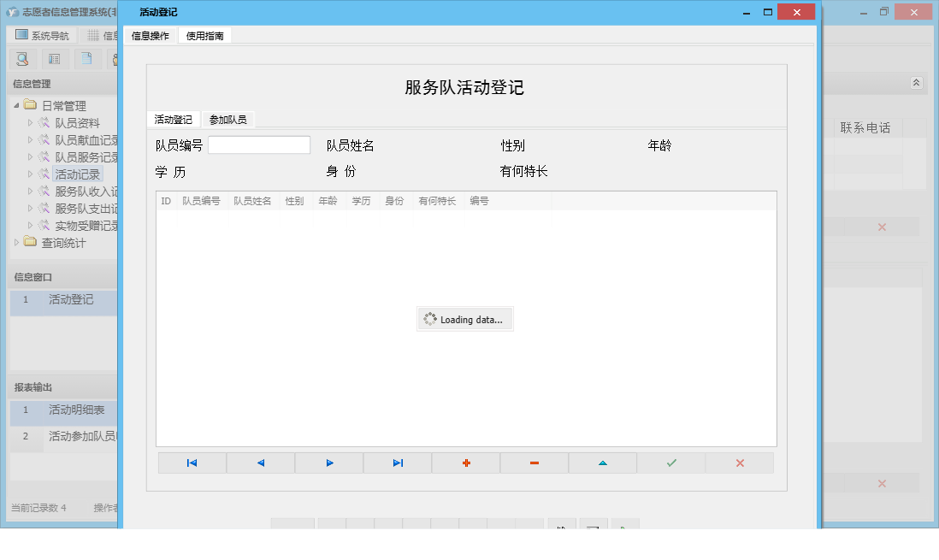
Task: Open the 使用指南 menu tab
Action: pyautogui.click(x=205, y=36)
